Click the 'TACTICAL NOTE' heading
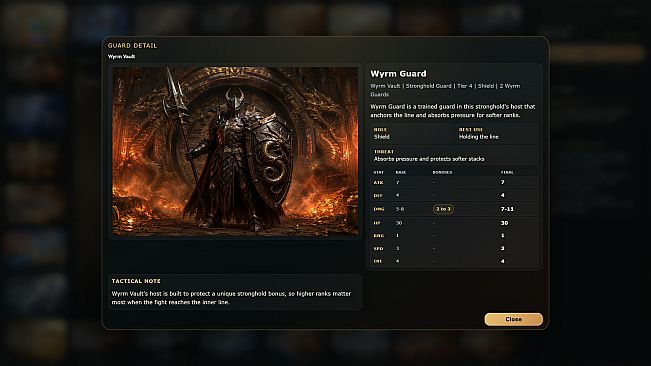The height and width of the screenshot is (366, 651). coord(136,281)
